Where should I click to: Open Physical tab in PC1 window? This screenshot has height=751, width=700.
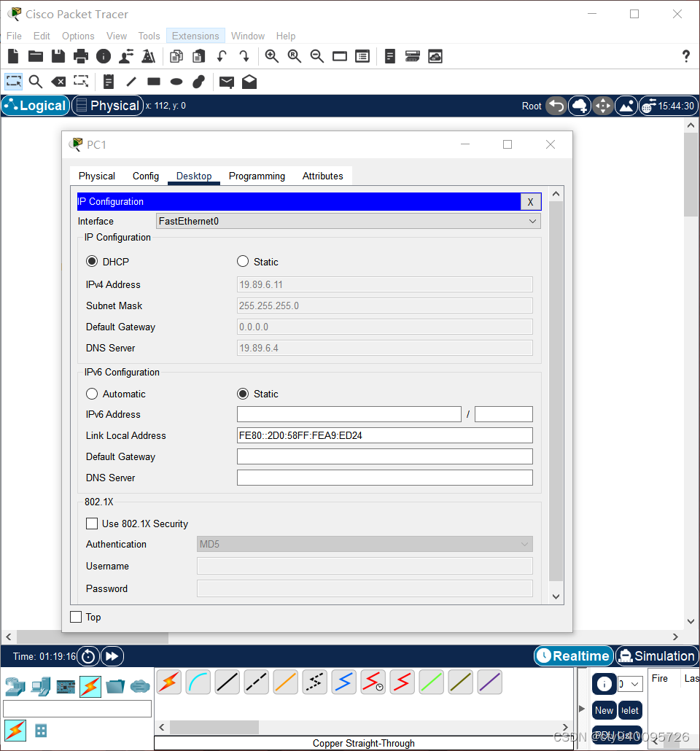97,176
